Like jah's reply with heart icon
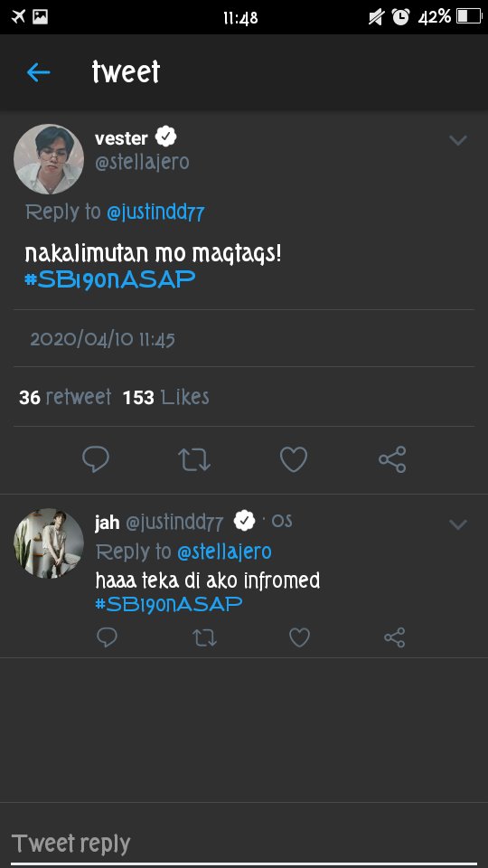 pos(299,637)
